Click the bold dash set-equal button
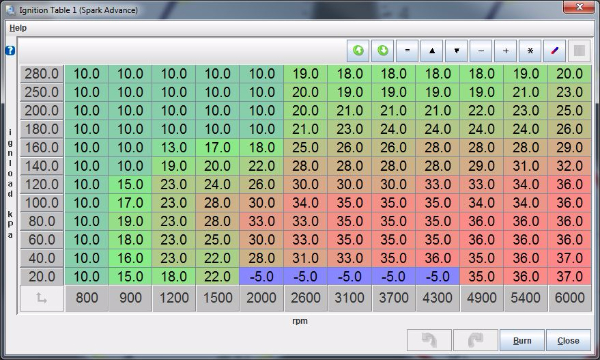 (407, 50)
